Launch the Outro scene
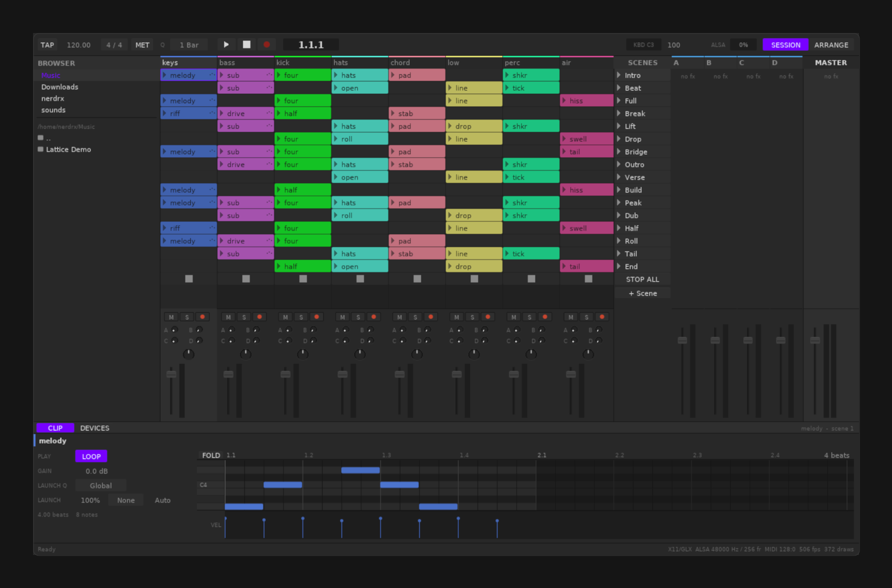892x588 pixels. pyautogui.click(x=619, y=165)
